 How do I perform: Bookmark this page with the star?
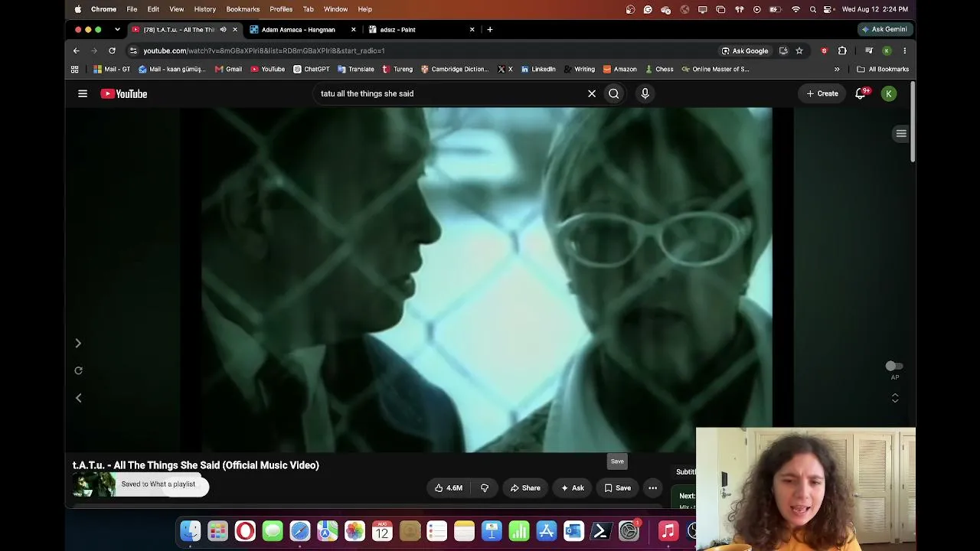[x=799, y=51]
